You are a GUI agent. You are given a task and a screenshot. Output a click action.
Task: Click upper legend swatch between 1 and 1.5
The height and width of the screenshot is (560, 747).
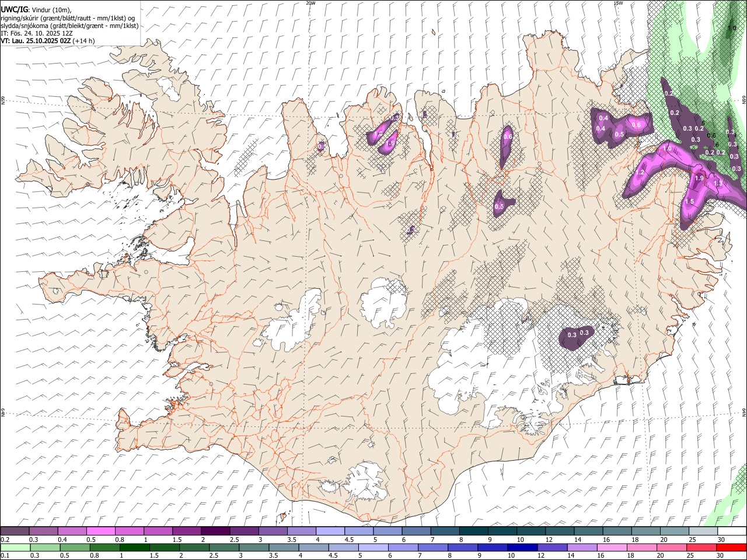(159, 531)
